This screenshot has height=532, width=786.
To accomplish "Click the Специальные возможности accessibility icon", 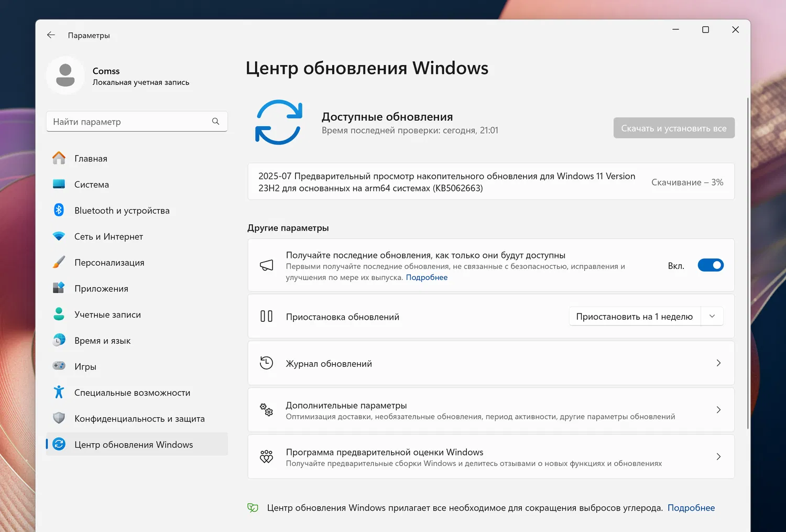I will point(59,392).
